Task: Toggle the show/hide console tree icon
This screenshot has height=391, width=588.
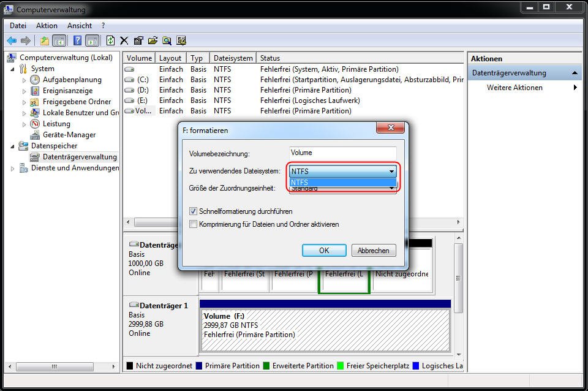Action: pyautogui.click(x=59, y=40)
